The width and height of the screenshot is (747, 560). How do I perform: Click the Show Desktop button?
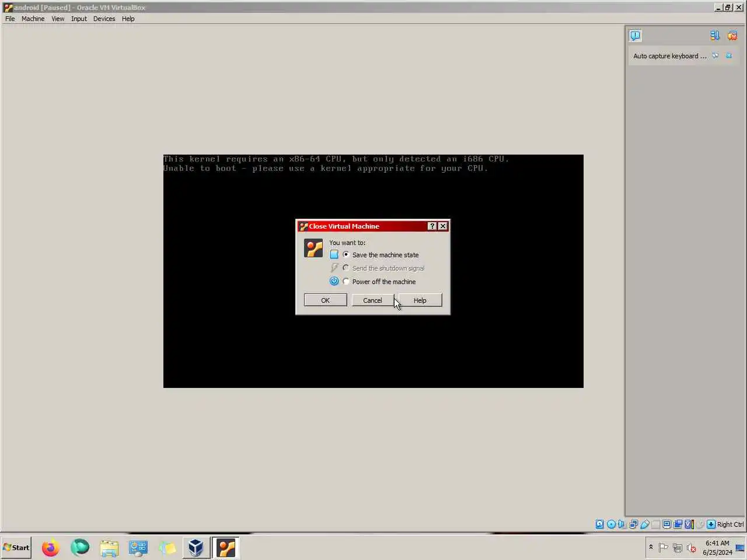pos(741,547)
